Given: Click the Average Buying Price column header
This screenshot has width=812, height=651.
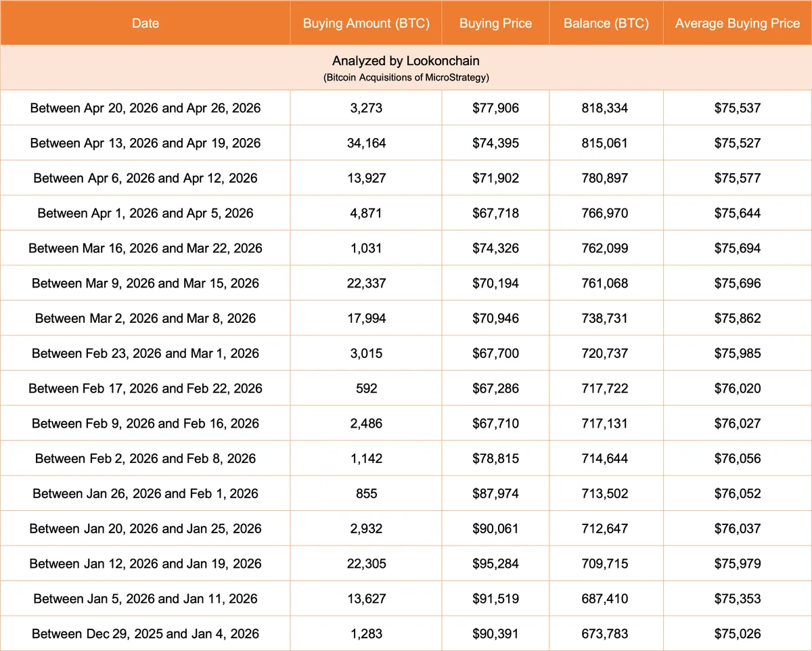Looking at the screenshot, I should click(738, 23).
